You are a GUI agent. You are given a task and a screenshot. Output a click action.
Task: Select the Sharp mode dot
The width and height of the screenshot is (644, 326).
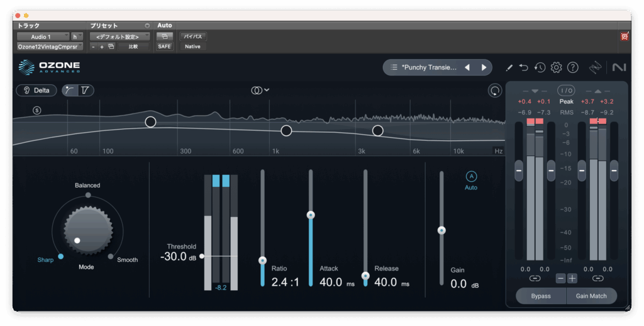60,257
